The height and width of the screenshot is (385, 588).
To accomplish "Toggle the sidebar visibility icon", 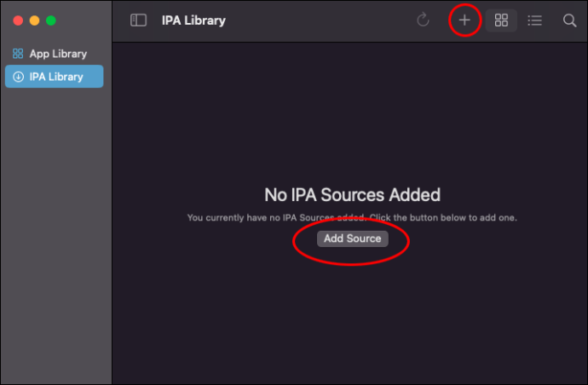I will click(138, 20).
